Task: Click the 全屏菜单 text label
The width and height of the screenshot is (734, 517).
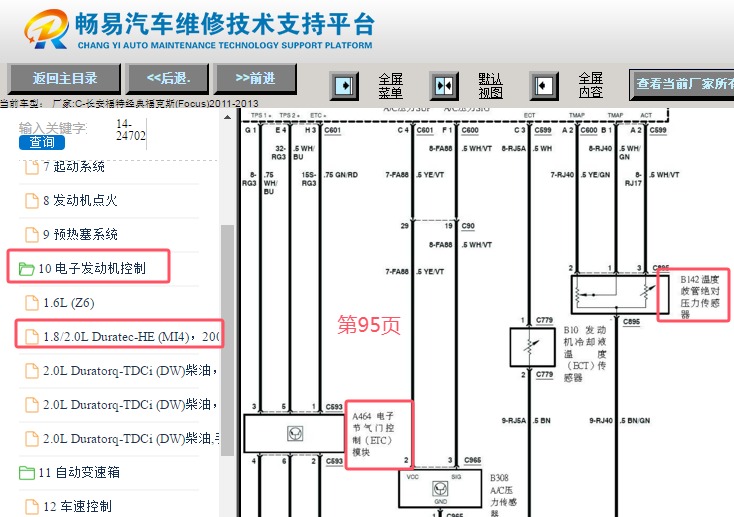Action: click(x=390, y=86)
